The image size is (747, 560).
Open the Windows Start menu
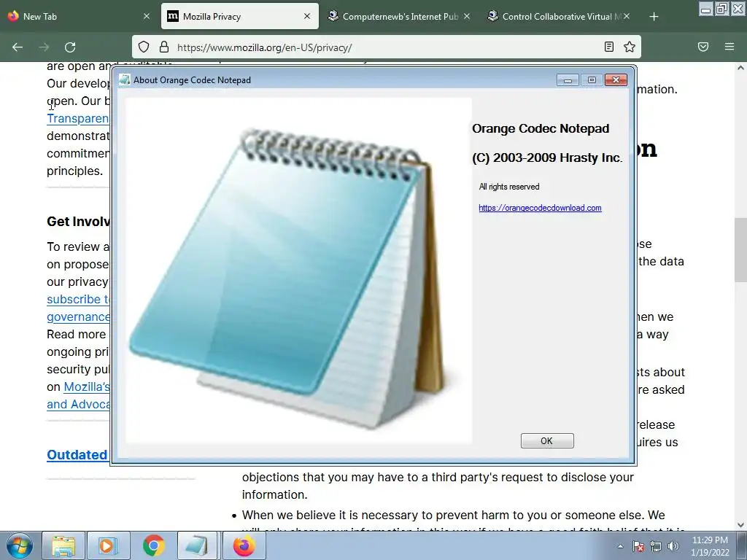(x=20, y=545)
